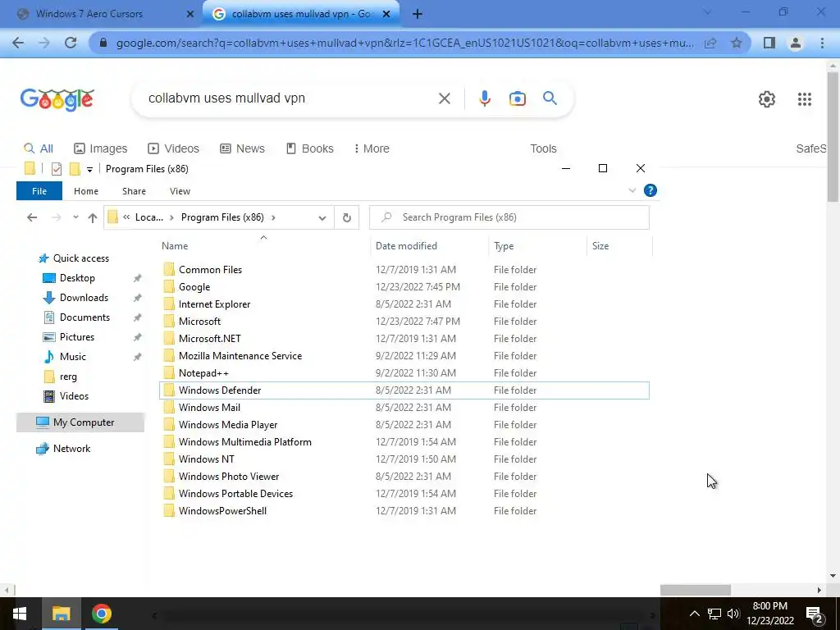Screen dimensions: 840x630
Task: Select the Images search tab
Action: (x=101, y=148)
